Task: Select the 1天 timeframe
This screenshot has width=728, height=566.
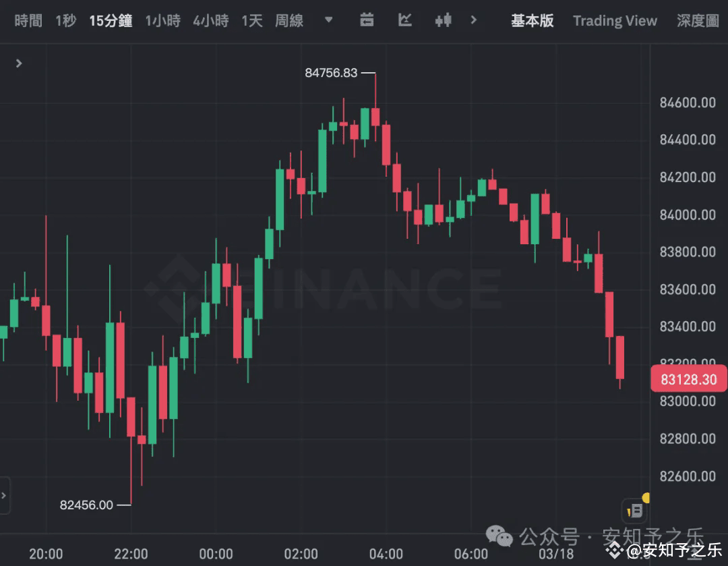Action: [251, 21]
